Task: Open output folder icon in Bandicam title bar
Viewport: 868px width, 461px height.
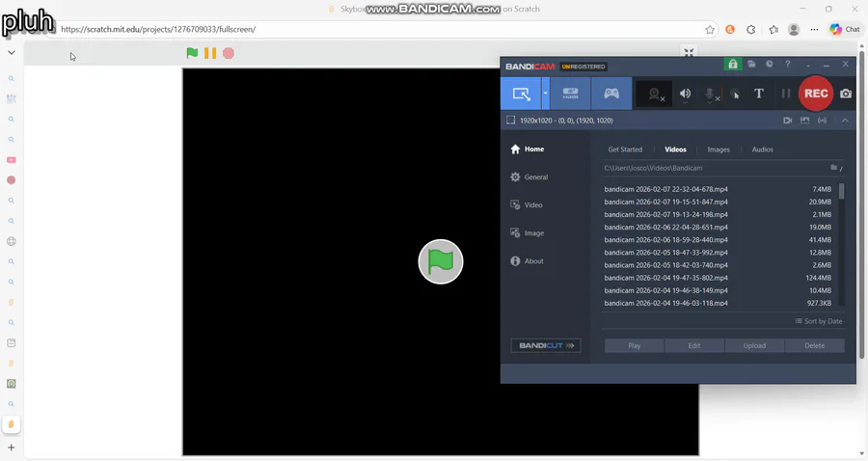Action: [x=751, y=65]
